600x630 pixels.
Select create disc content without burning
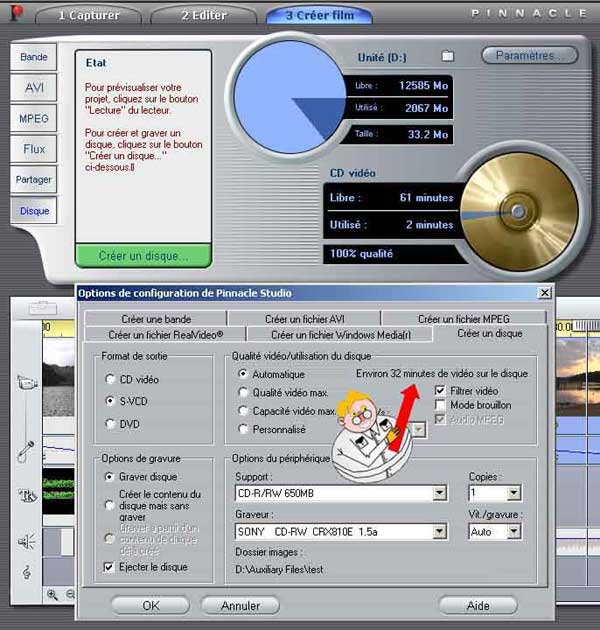[109, 505]
